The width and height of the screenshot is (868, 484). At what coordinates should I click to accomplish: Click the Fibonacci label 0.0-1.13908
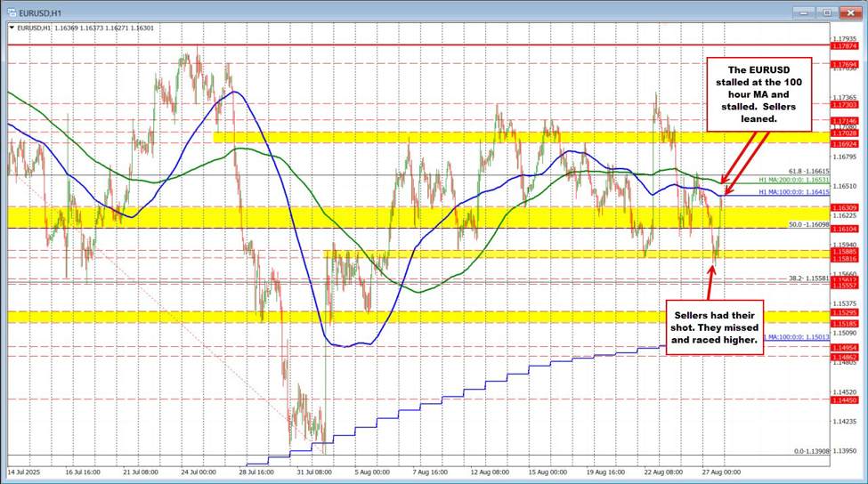(812, 451)
